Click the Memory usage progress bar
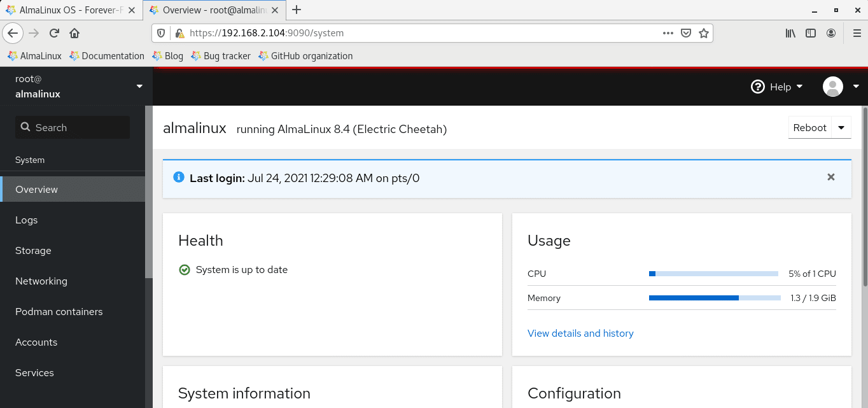The width and height of the screenshot is (868, 408). coord(715,298)
